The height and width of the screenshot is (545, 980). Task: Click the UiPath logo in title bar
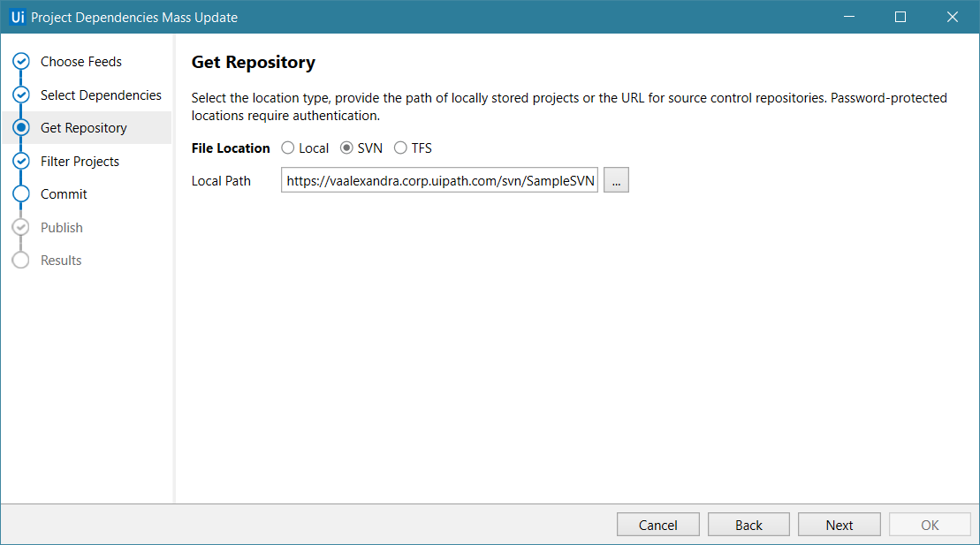(18, 17)
